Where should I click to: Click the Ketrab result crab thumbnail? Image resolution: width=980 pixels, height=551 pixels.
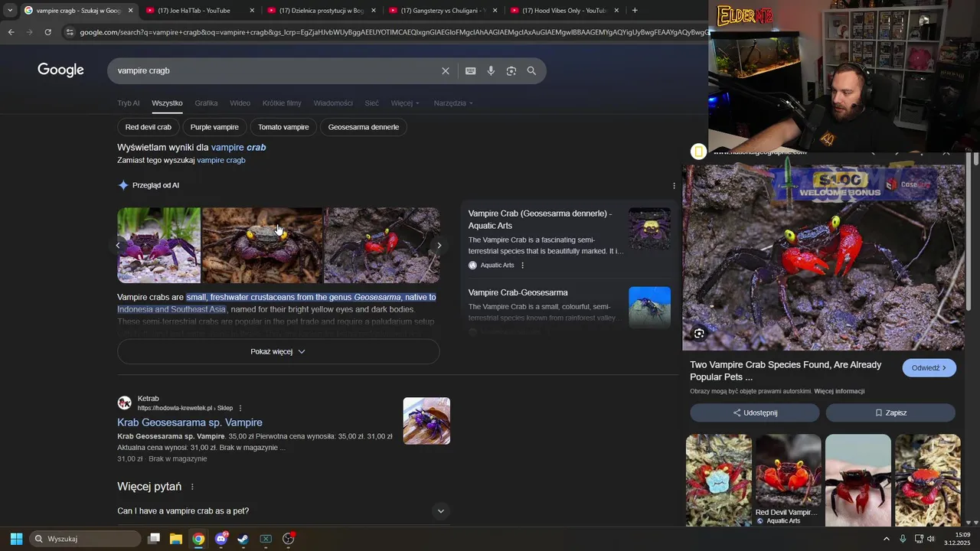coord(426,421)
